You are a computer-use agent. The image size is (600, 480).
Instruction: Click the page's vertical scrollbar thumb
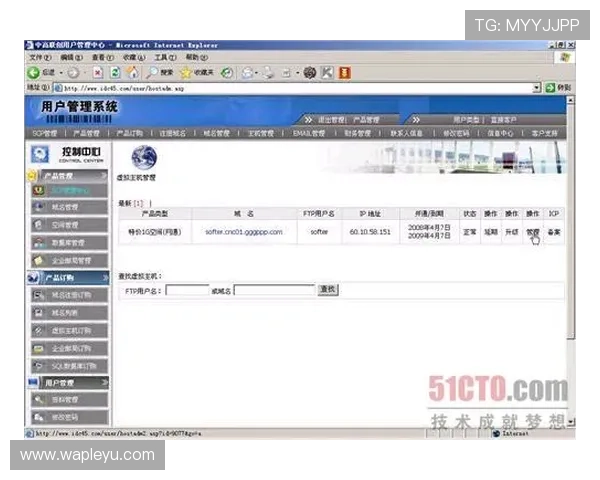[x=571, y=222]
